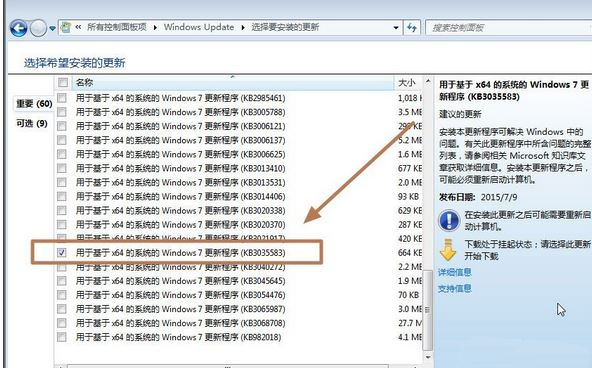Viewport: 592px width, 368px height.
Task: Sort by the 大小 column header
Action: click(x=407, y=82)
